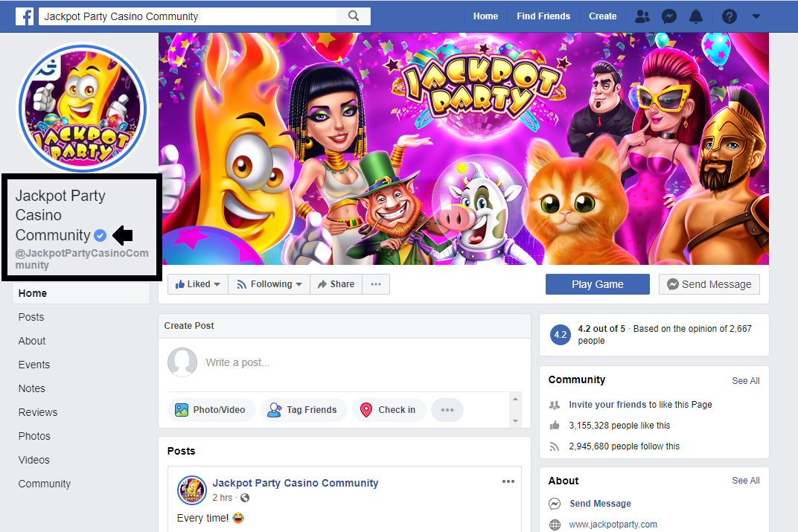This screenshot has width=798, height=532.
Task: Open the Photos tab in sidebar
Action: [34, 436]
